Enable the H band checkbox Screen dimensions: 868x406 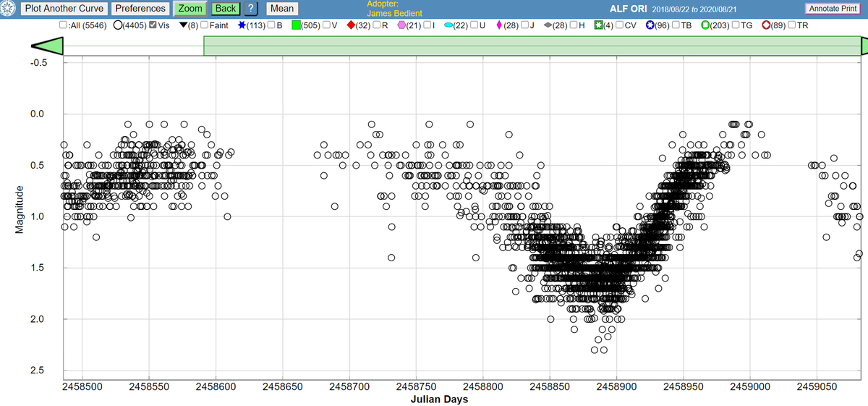(x=573, y=25)
